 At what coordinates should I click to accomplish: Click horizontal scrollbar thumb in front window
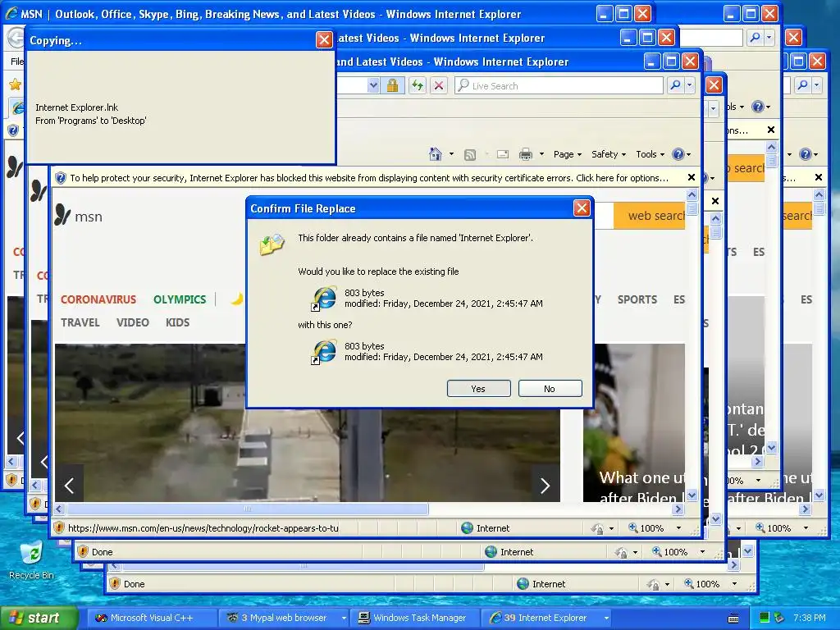[x=247, y=509]
